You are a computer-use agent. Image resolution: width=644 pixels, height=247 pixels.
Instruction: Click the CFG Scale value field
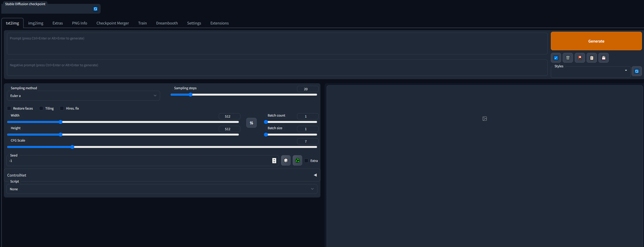[308, 141]
